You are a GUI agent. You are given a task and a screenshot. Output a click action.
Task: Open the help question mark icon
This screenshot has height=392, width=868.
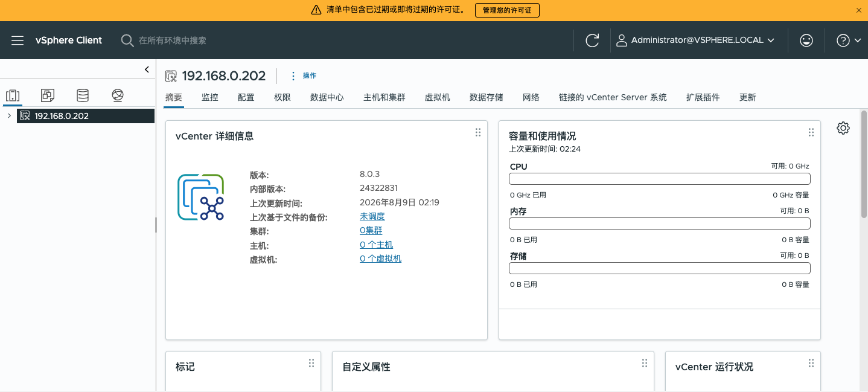843,40
